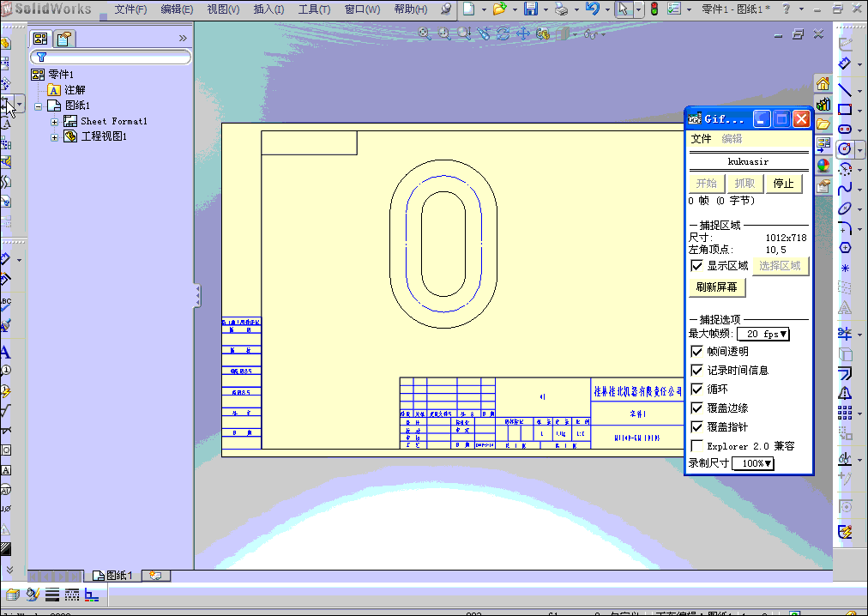Viewport: 868px width, 616px height.
Task: Switch to the 图纸1 sheet tab
Action: [113, 576]
